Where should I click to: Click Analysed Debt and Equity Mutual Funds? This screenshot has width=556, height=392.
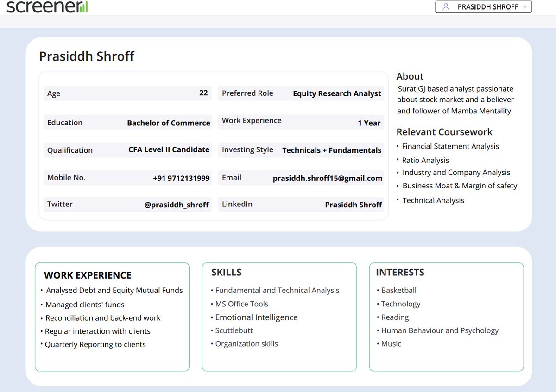click(114, 290)
